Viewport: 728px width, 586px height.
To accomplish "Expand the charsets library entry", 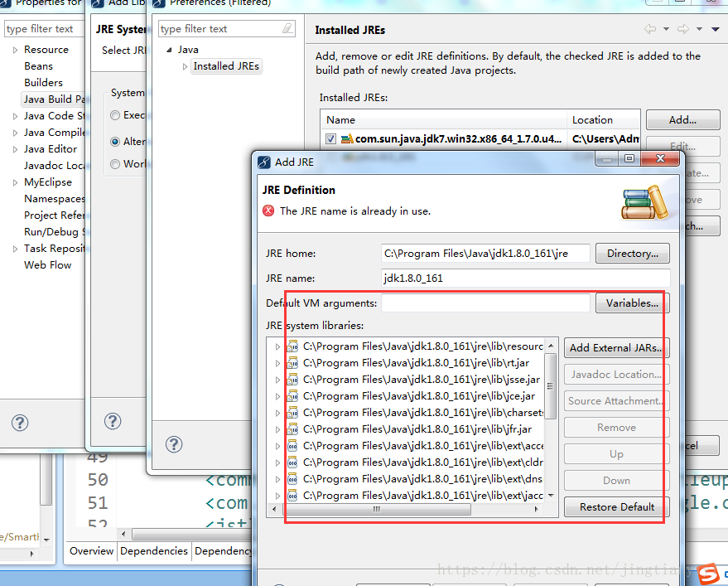I will click(277, 413).
